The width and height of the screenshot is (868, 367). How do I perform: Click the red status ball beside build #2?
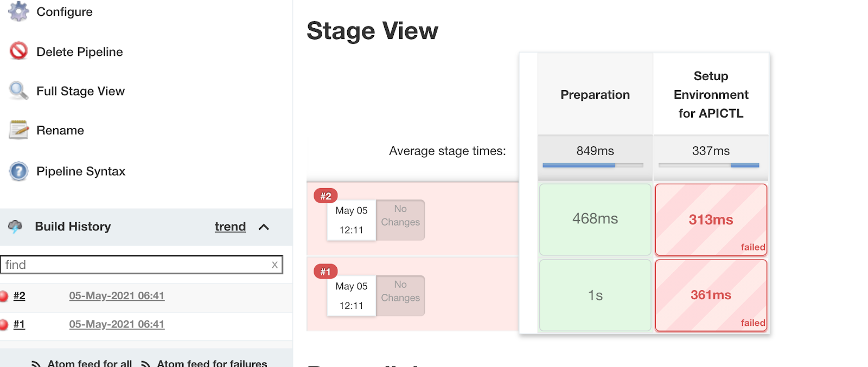(5, 296)
